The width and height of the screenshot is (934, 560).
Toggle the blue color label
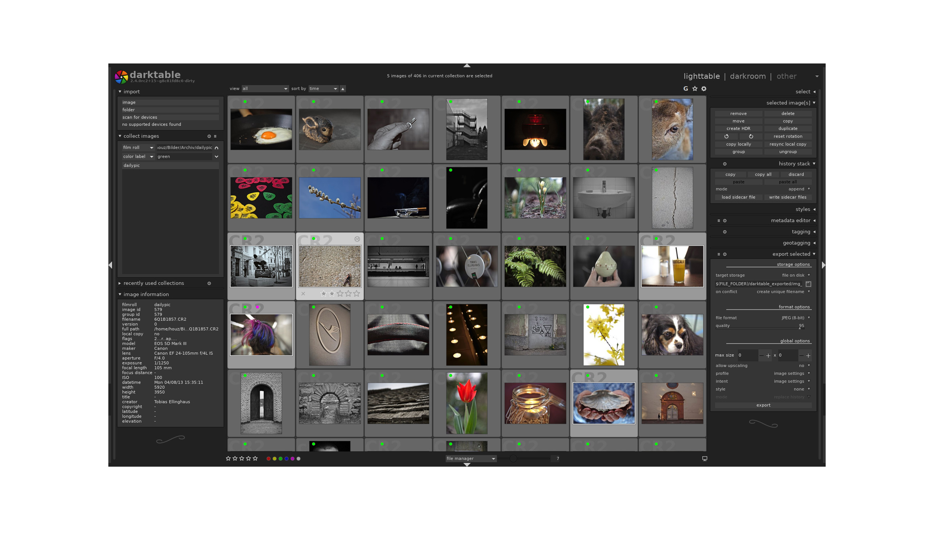coord(287,459)
